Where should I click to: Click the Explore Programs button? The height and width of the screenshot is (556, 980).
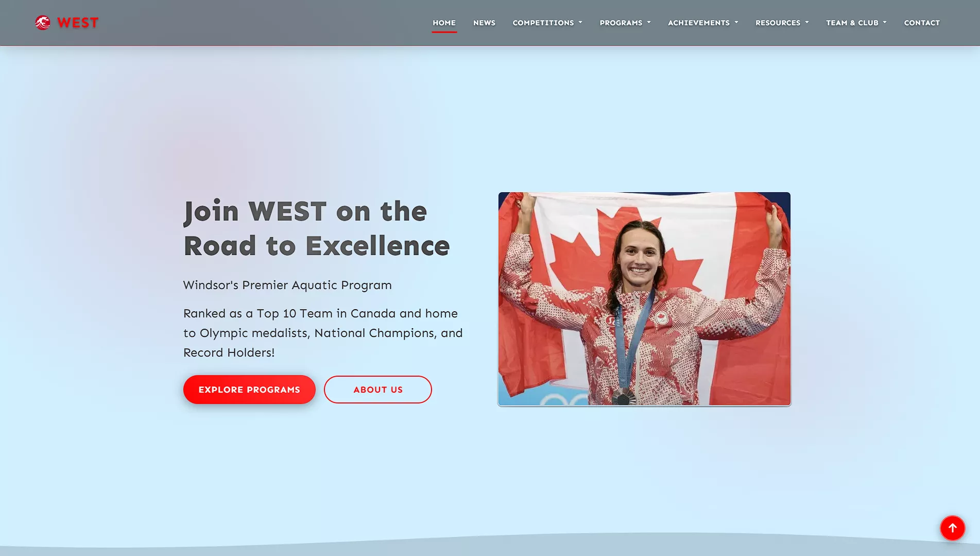(249, 390)
